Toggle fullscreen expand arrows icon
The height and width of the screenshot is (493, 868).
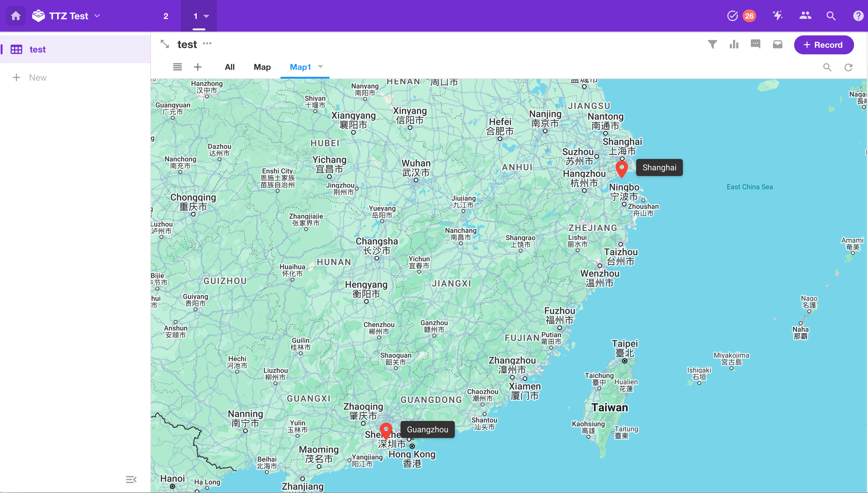tap(165, 44)
